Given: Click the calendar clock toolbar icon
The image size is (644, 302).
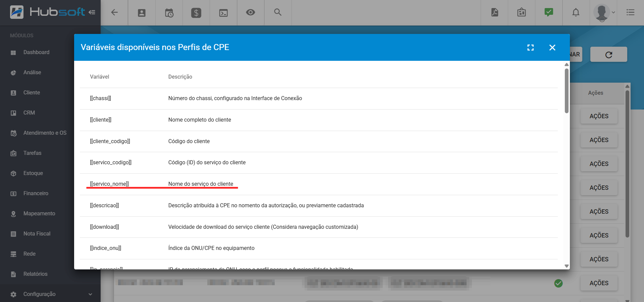Looking at the screenshot, I should (169, 13).
